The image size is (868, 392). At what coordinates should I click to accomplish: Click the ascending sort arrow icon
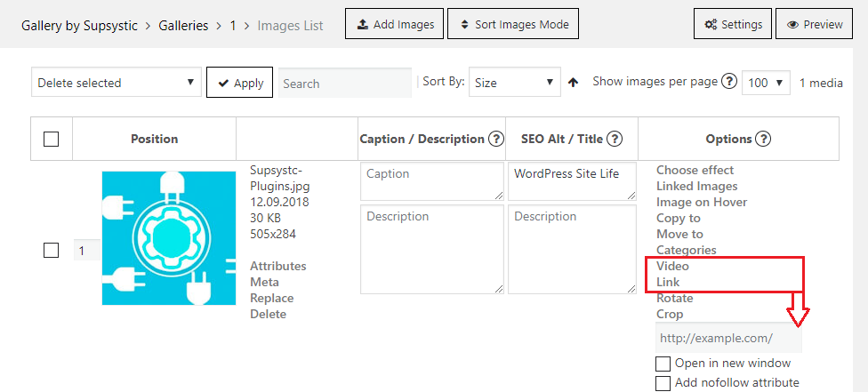(x=574, y=83)
